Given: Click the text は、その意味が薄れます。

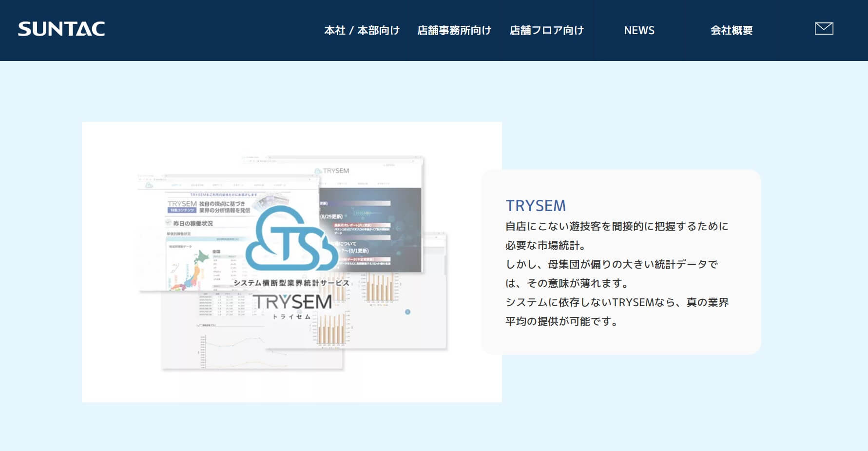Looking at the screenshot, I should (567, 283).
